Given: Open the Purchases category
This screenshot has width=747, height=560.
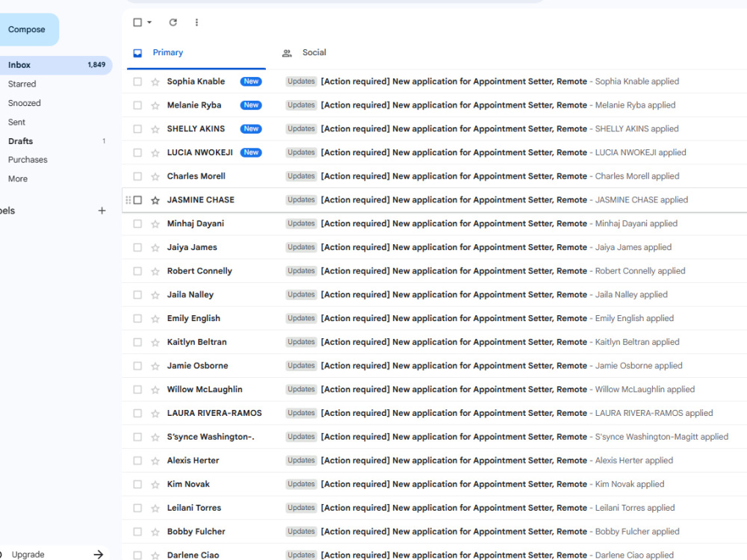Looking at the screenshot, I should pyautogui.click(x=28, y=160).
